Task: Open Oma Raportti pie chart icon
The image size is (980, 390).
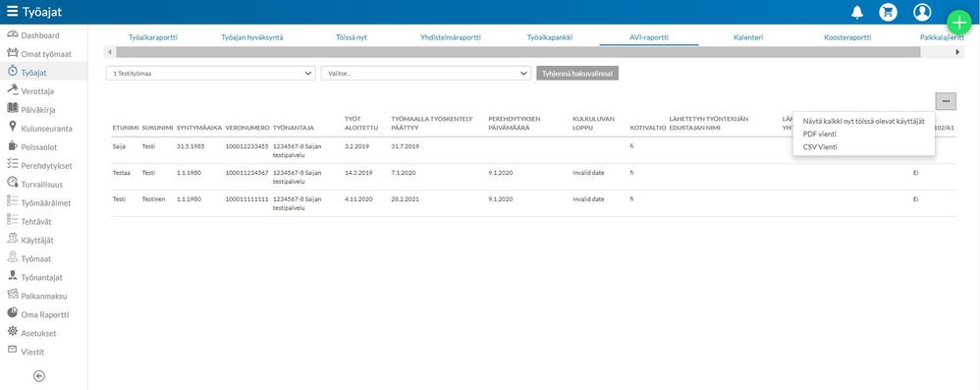Action: click(13, 313)
